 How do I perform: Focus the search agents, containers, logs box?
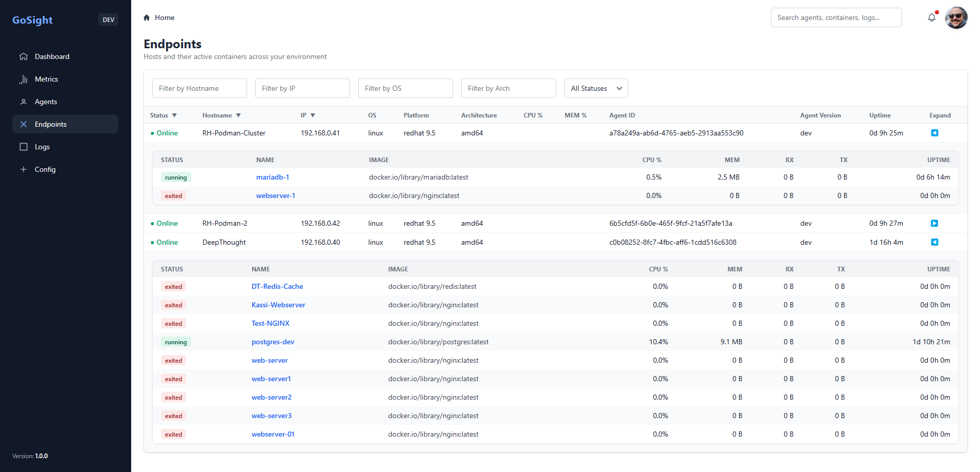pos(836,17)
